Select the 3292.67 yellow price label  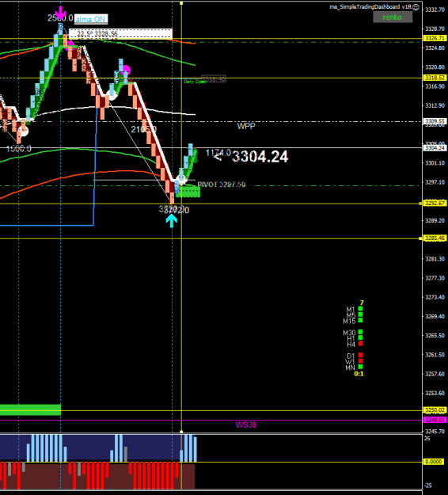[x=435, y=203]
